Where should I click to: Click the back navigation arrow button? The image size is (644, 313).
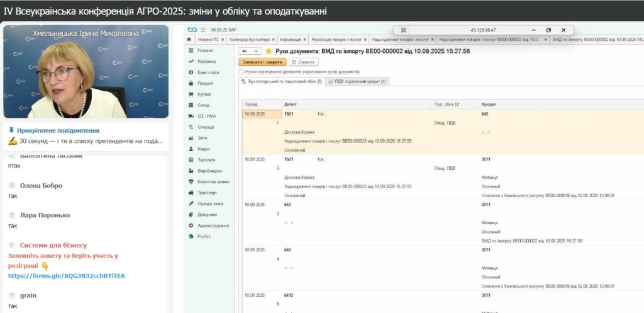click(245, 51)
